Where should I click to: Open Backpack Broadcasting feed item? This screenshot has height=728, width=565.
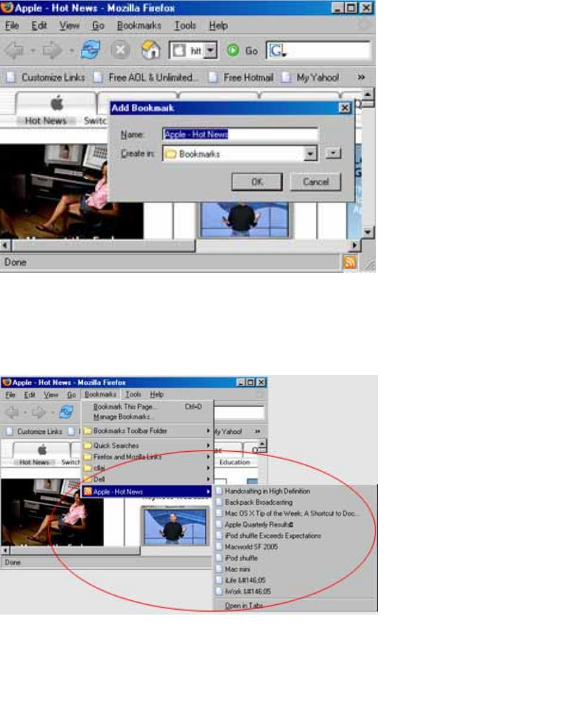[x=258, y=502]
